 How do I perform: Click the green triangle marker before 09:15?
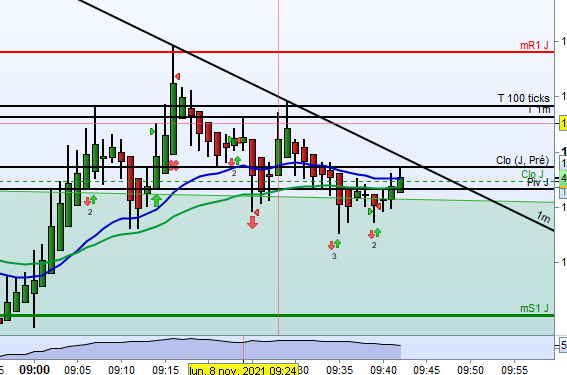[x=153, y=131]
